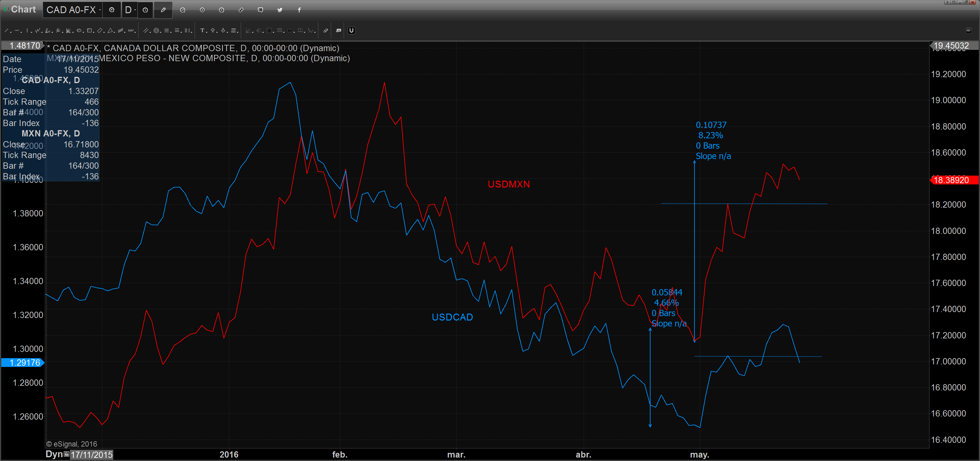Viewport: 980px width, 461px height.
Task: Select the zigzag wave line tool
Action: [x=37, y=30]
